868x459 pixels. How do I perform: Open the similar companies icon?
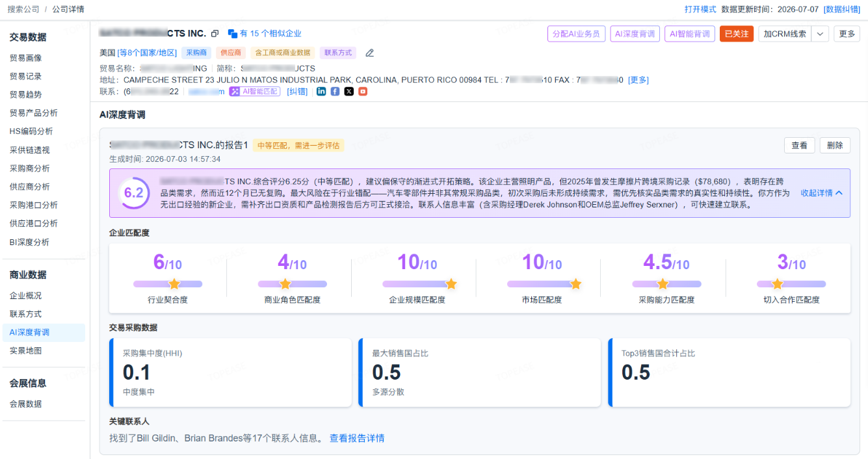coord(232,34)
